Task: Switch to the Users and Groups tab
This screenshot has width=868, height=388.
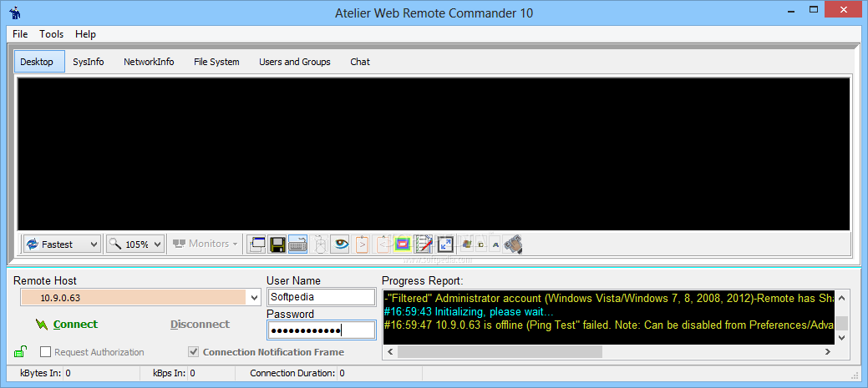Action: click(295, 62)
